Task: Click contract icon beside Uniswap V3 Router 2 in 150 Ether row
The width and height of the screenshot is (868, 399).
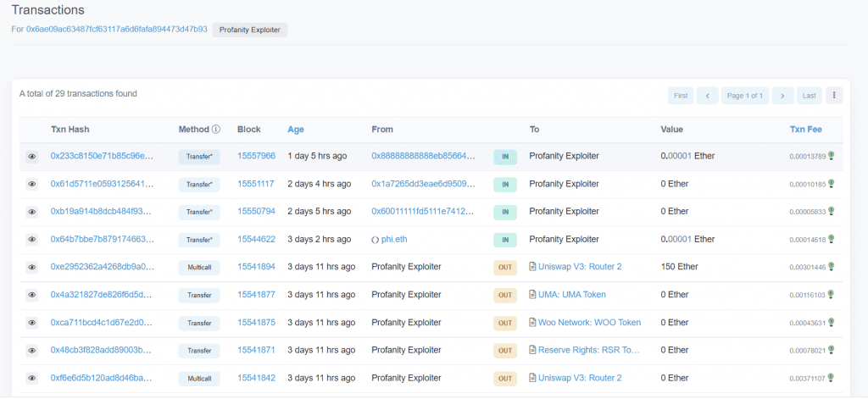Action: pyautogui.click(x=532, y=267)
